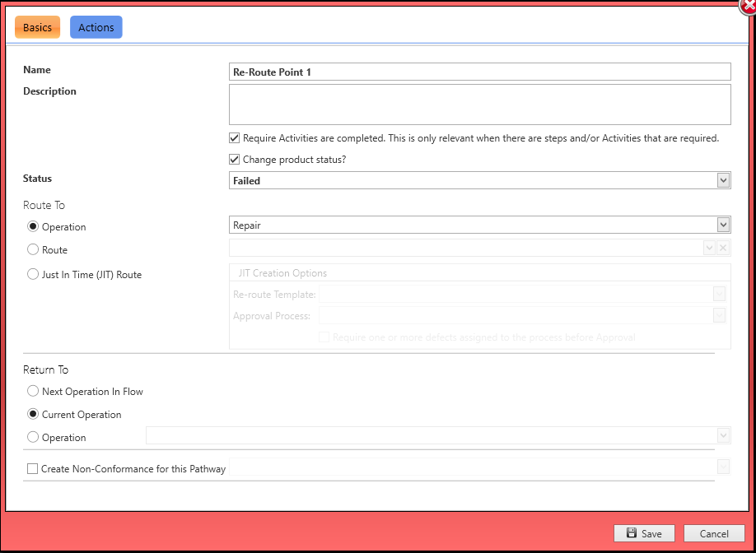
Task: Uncheck Require Activities are completed checkbox
Action: pyautogui.click(x=235, y=137)
